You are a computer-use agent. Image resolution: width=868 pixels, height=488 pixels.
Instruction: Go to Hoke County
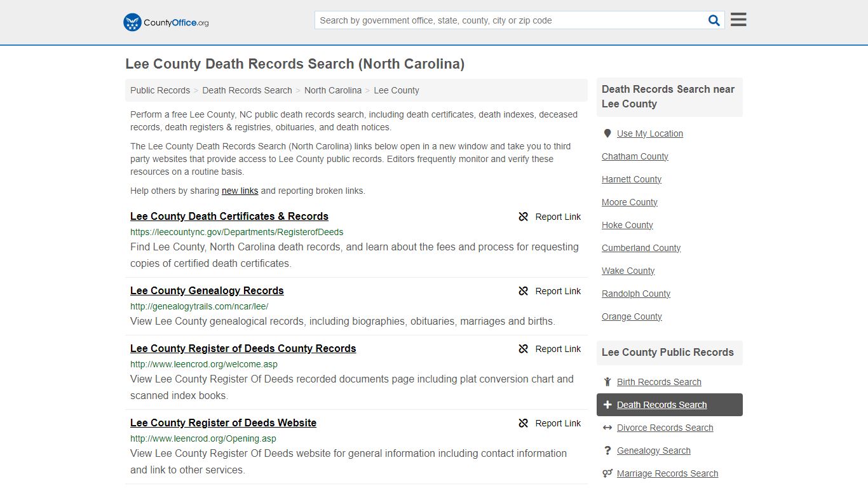pyautogui.click(x=627, y=225)
